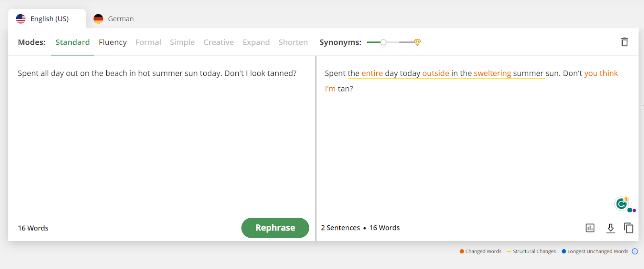The width and height of the screenshot is (644, 269).
Task: Choose the Simple mode
Action: tap(182, 42)
